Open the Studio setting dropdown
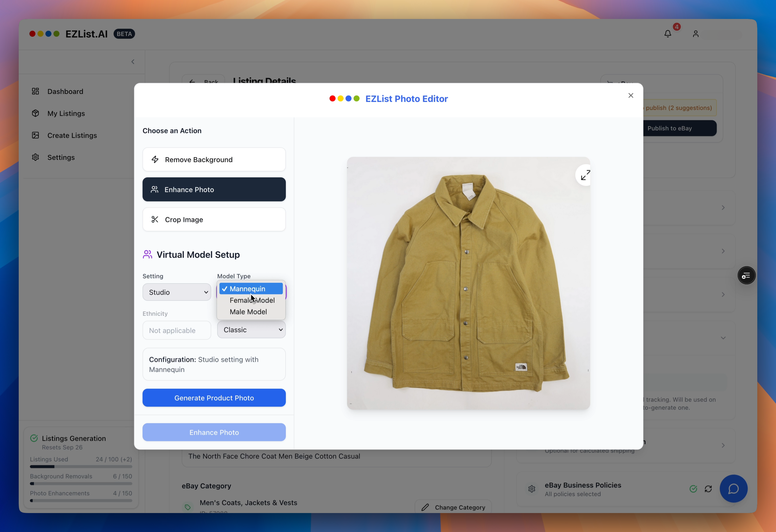This screenshot has height=532, width=776. click(x=177, y=292)
